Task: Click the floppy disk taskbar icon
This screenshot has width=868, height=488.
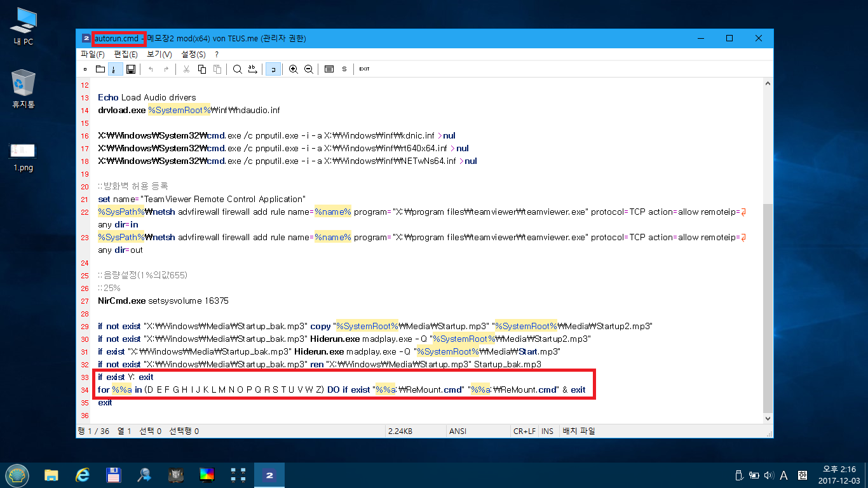Action: pos(113,475)
